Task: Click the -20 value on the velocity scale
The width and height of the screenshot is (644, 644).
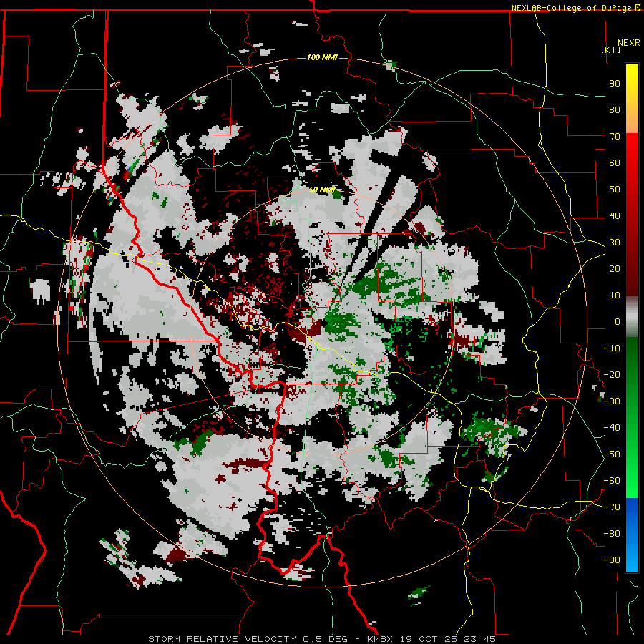Action: coord(612,374)
